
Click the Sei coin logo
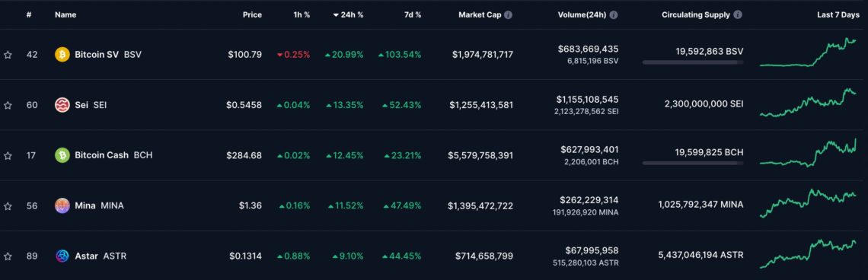[62, 105]
